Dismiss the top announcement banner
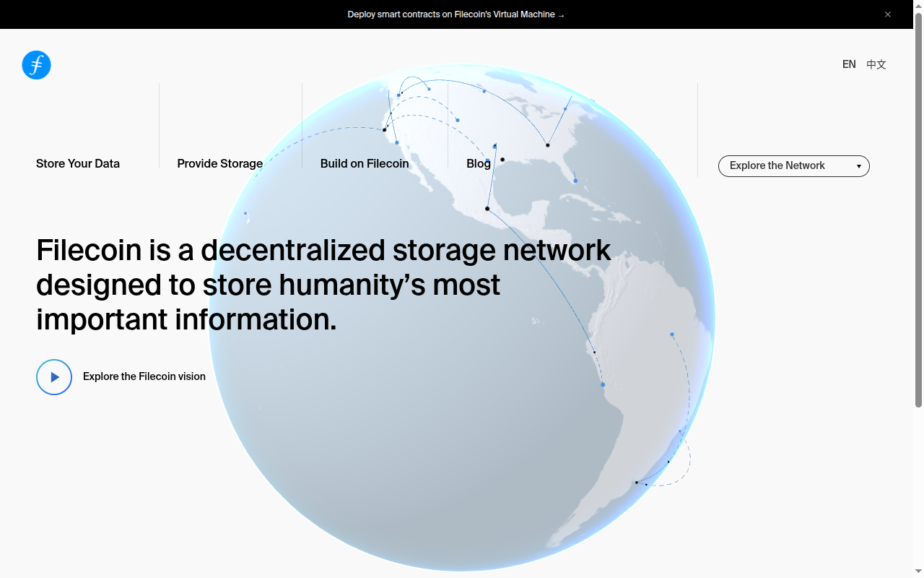This screenshot has width=924, height=578. point(888,14)
